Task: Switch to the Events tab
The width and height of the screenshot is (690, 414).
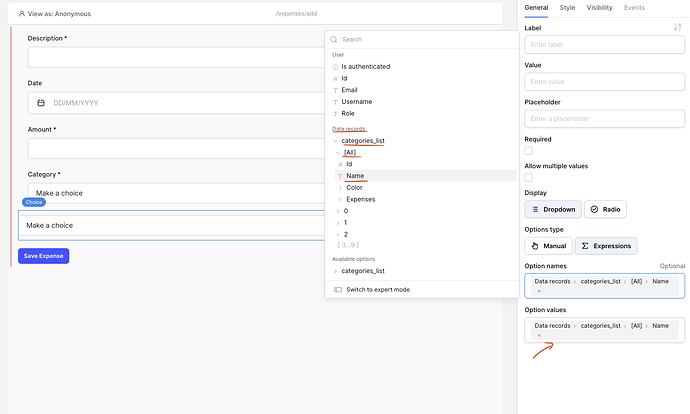Action: [634, 7]
